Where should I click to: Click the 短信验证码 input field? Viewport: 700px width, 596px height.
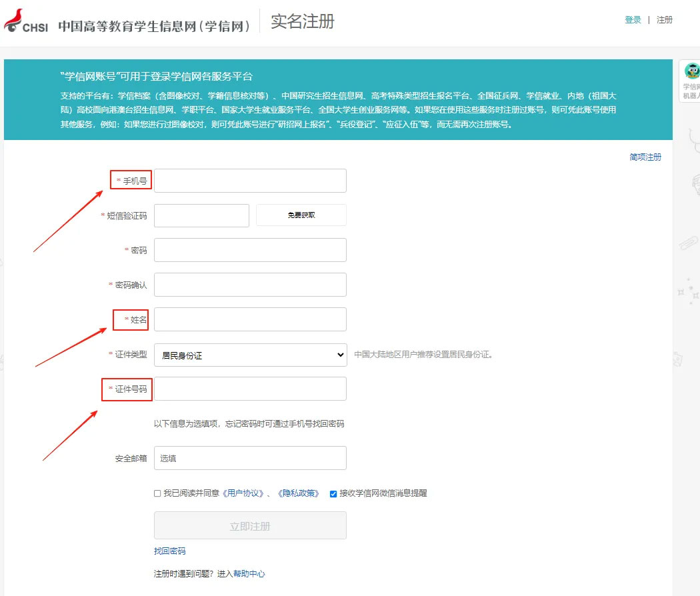point(201,215)
